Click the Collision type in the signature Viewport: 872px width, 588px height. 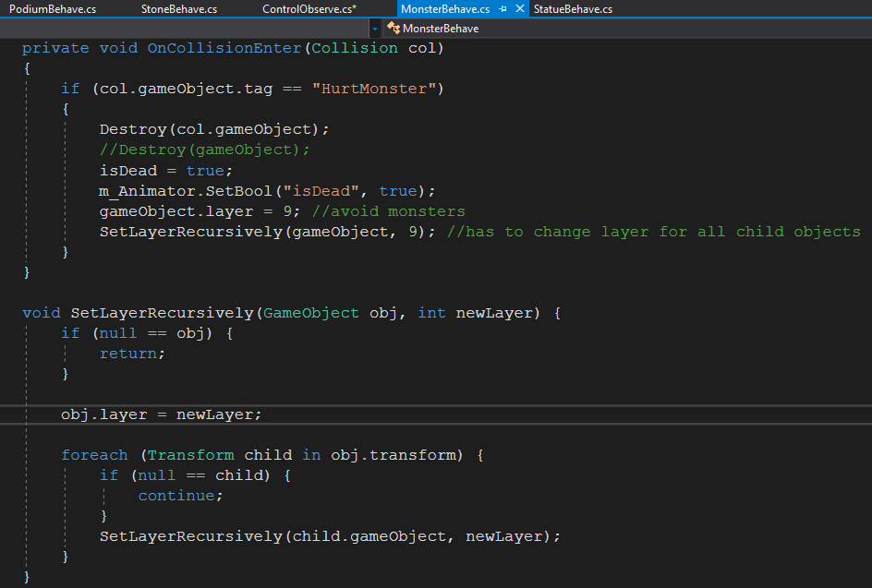355,48
